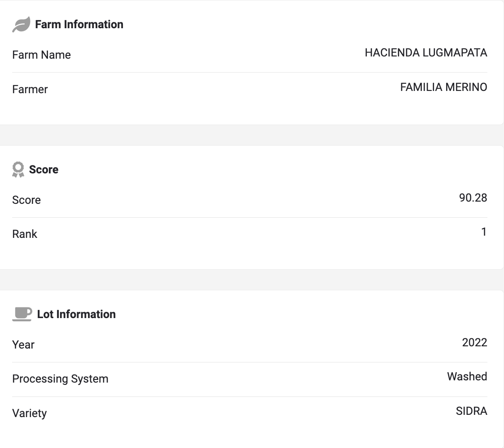Click the Farmer field label
Viewport: 504px width, 448px height.
point(30,89)
